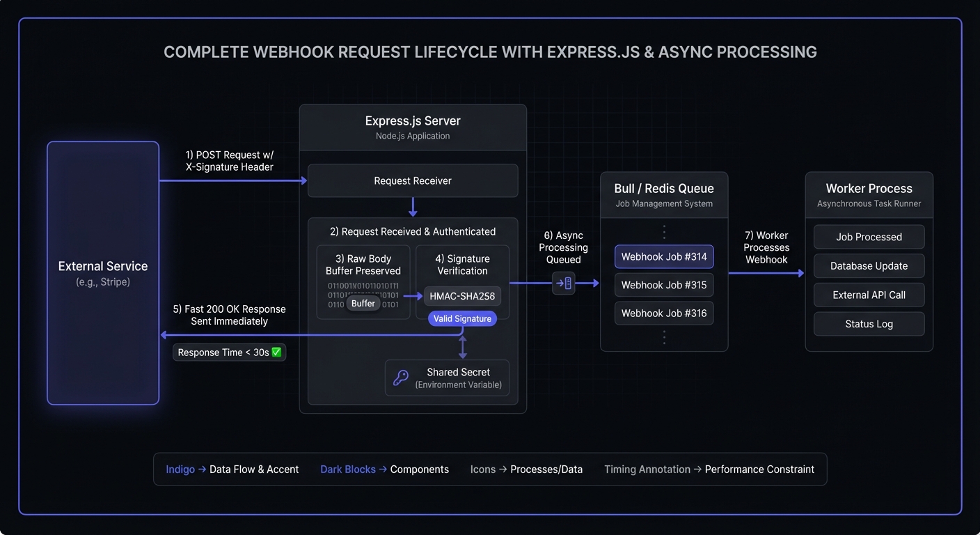Click the queue arrow icon after Signature Verification
Image resolution: width=980 pixels, height=535 pixels.
pos(564,283)
